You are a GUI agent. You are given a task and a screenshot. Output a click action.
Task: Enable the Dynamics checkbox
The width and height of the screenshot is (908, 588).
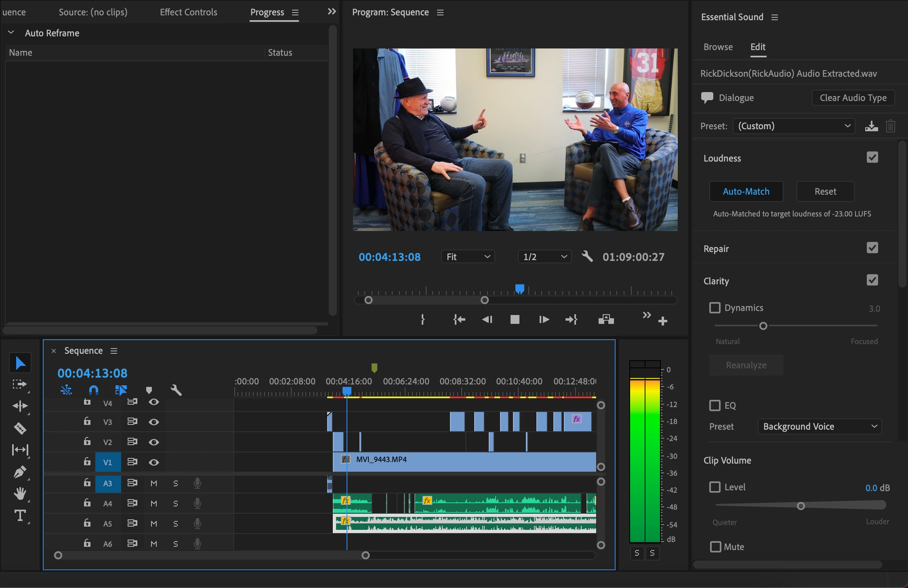pyautogui.click(x=715, y=308)
